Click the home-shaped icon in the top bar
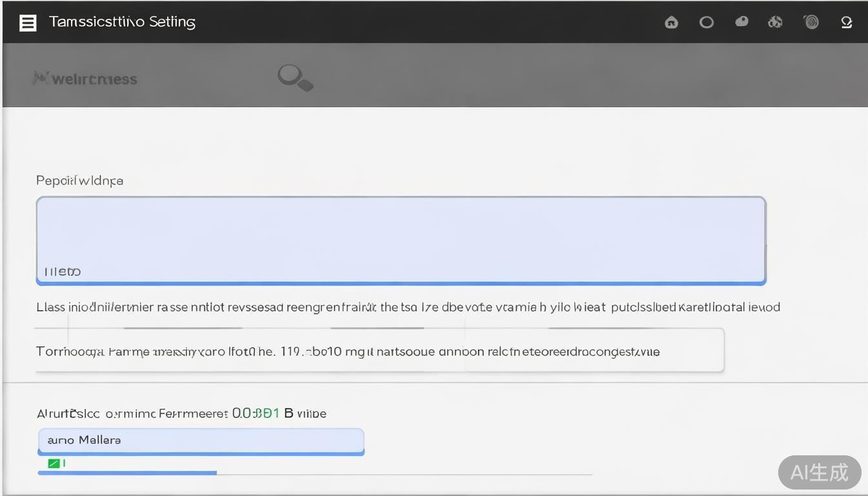The height and width of the screenshot is (496, 868). pos(672,23)
